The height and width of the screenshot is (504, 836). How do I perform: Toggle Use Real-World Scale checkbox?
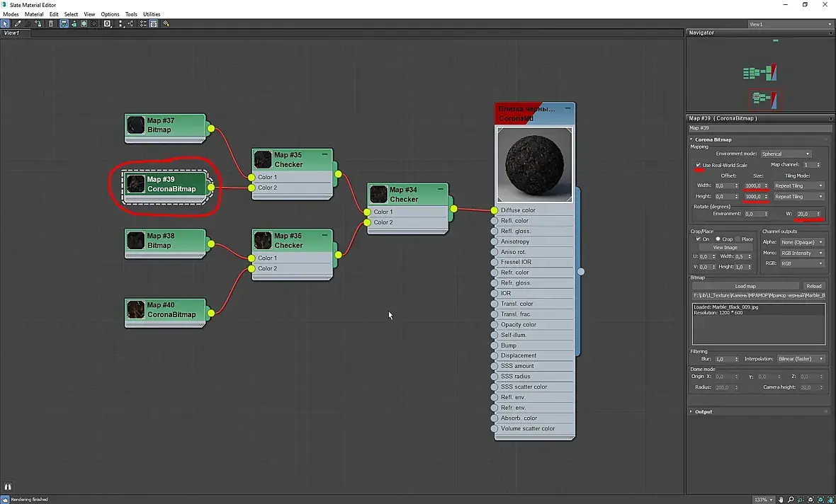(x=698, y=165)
